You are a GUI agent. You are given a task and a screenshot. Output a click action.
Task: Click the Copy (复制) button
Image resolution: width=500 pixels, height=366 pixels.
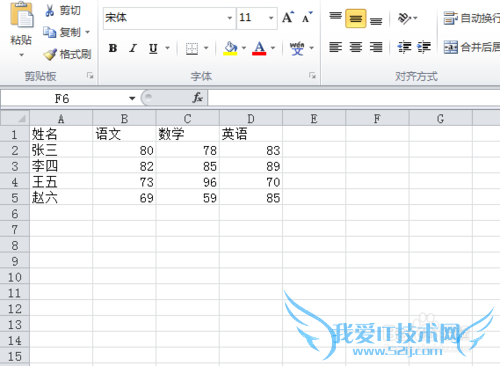tap(62, 32)
